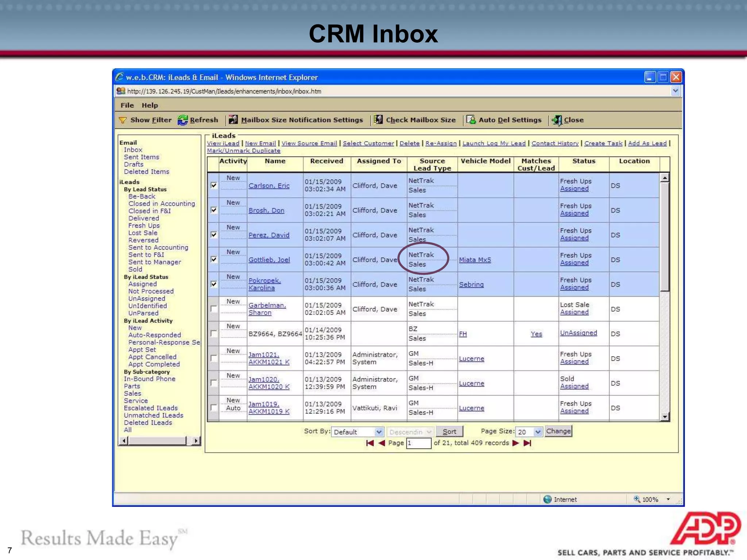Click the Launch Log My Lead link
747x560 pixels.
494,143
